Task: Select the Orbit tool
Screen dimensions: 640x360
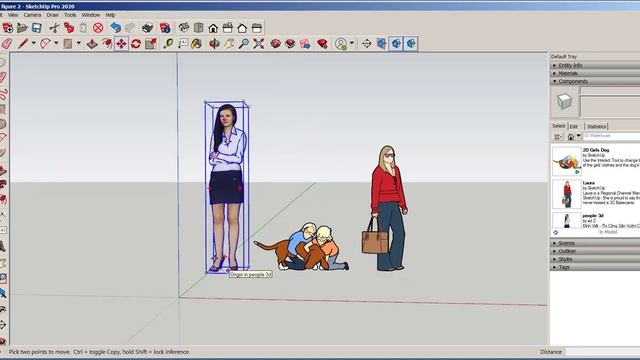Action: [x=214, y=44]
